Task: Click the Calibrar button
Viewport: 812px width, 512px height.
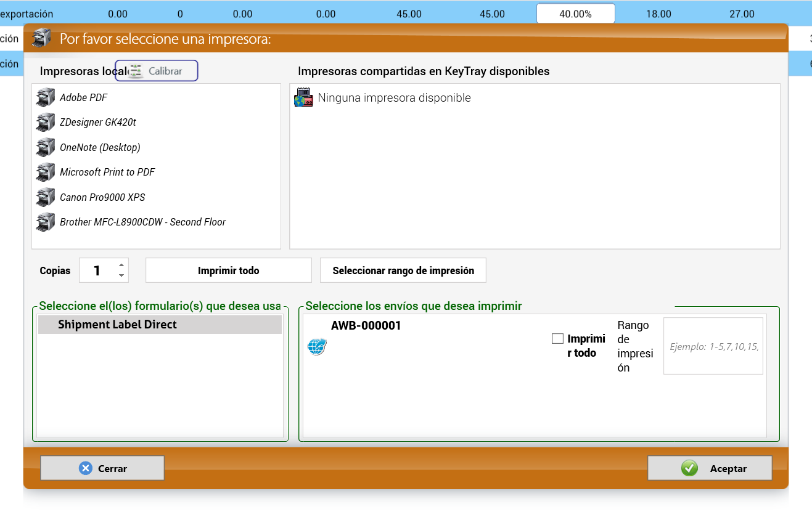Action: click(157, 71)
